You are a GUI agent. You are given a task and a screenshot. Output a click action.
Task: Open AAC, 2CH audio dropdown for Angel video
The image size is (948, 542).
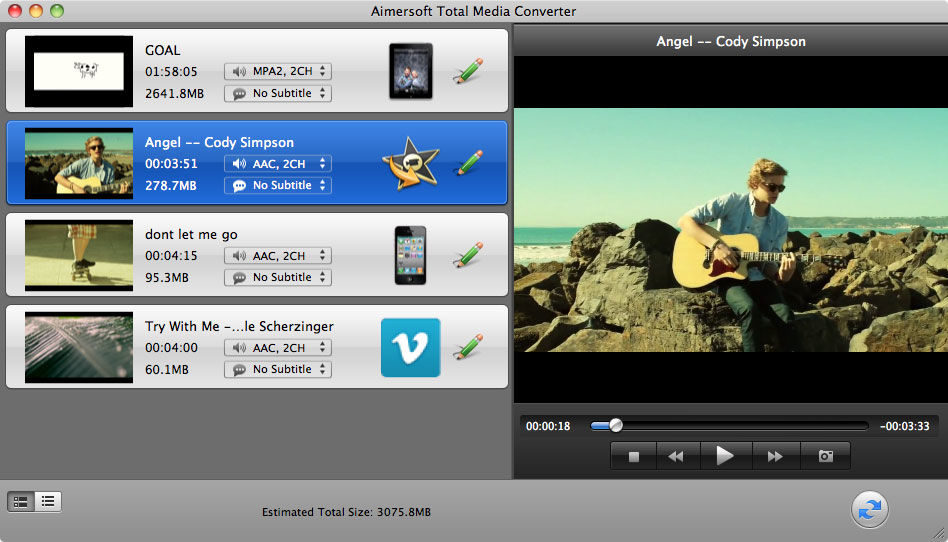click(x=278, y=163)
